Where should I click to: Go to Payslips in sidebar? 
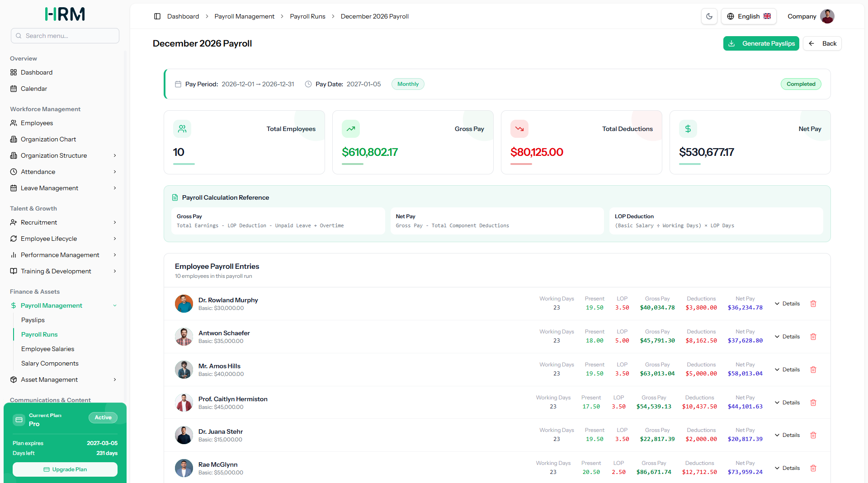[33, 320]
